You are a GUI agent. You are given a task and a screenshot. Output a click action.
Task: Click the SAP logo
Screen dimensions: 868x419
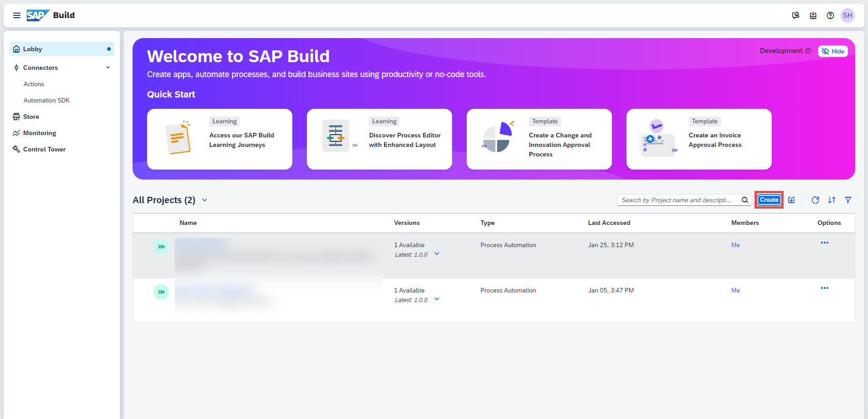pyautogui.click(x=38, y=15)
